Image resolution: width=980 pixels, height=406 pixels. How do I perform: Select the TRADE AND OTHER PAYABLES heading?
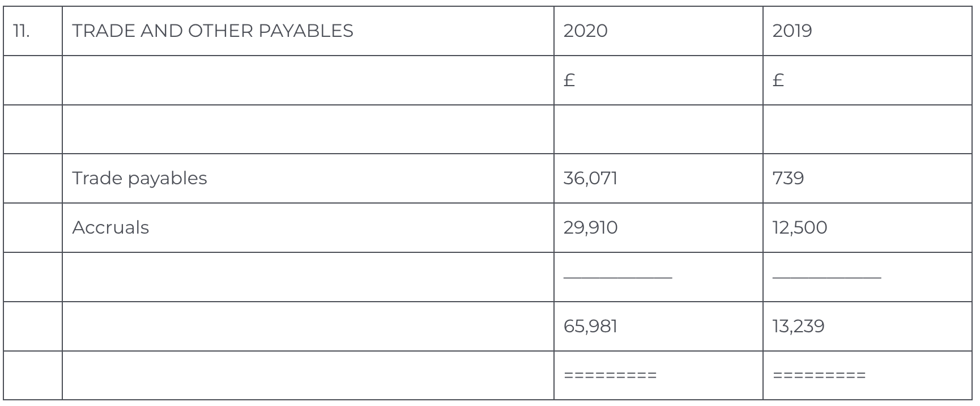212,31
